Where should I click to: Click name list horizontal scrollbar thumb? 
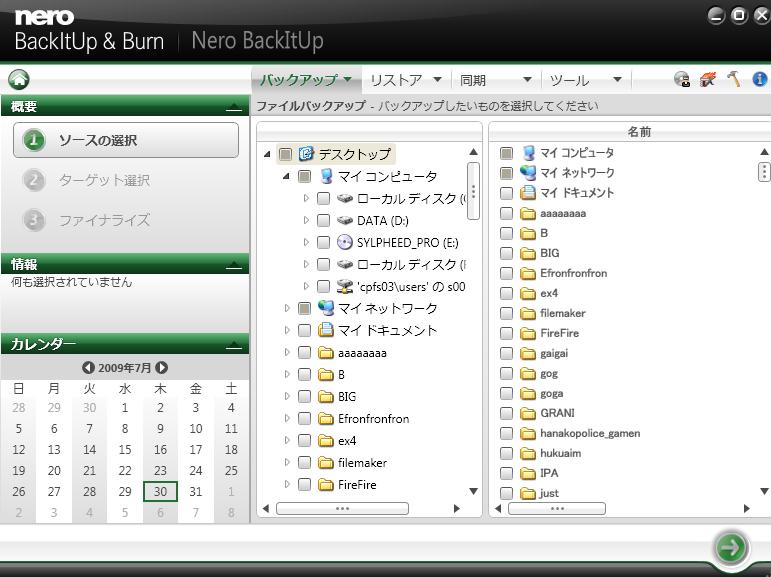pyautogui.click(x=557, y=508)
